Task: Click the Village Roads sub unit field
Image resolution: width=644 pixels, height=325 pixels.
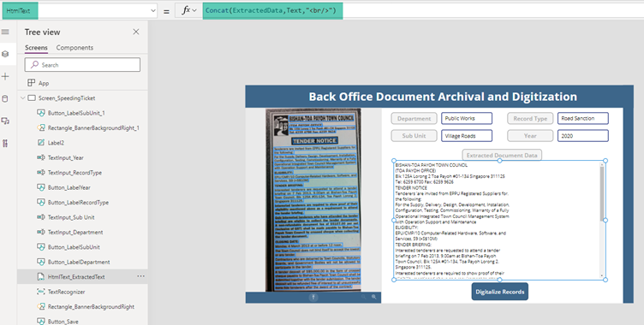Action: pyautogui.click(x=467, y=136)
